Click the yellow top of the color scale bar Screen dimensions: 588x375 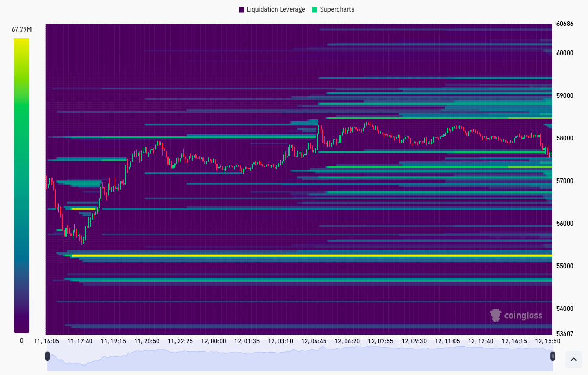point(22,42)
